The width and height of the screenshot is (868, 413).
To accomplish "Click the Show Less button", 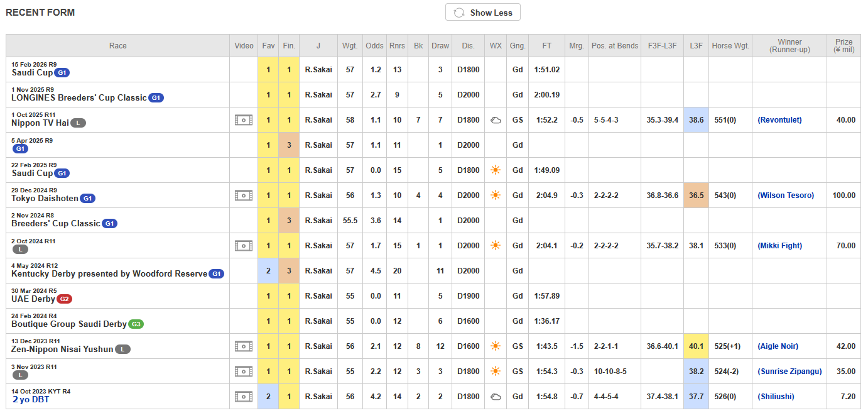I will click(482, 13).
